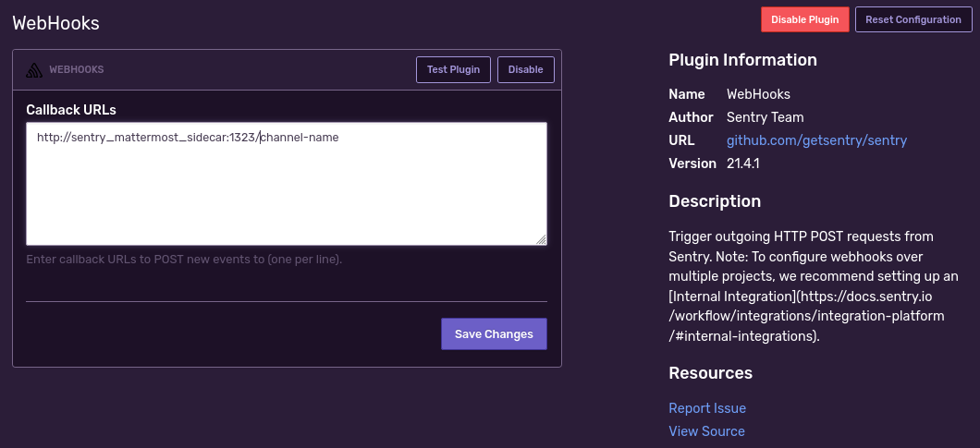980x448 pixels.
Task: Open the Report Issue link
Action: coord(707,408)
